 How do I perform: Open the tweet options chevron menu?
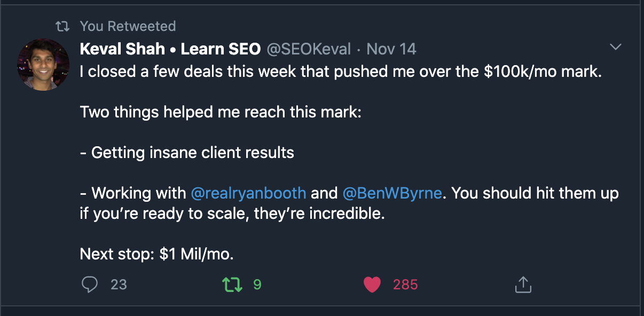click(x=616, y=48)
